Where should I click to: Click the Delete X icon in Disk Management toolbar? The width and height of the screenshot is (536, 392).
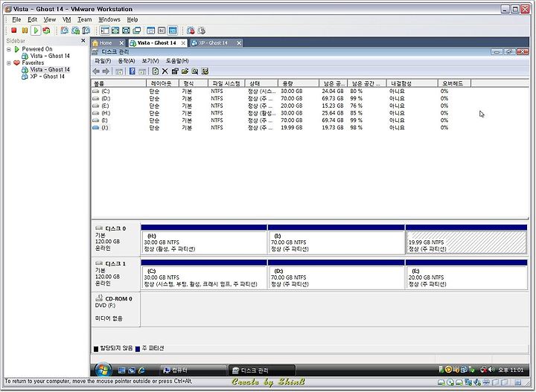coord(165,71)
